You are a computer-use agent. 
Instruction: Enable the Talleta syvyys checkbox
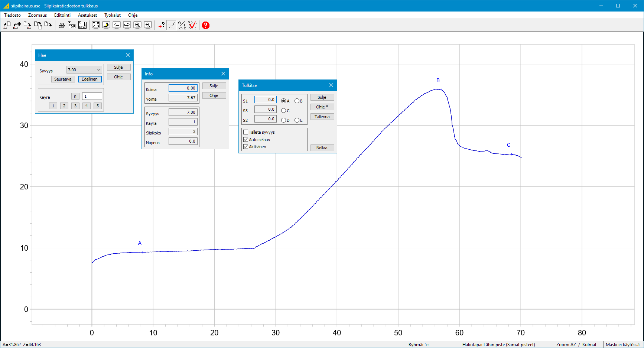coord(245,132)
